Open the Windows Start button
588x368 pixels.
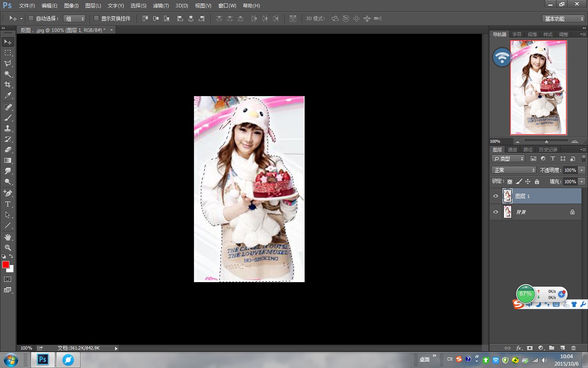coord(11,360)
